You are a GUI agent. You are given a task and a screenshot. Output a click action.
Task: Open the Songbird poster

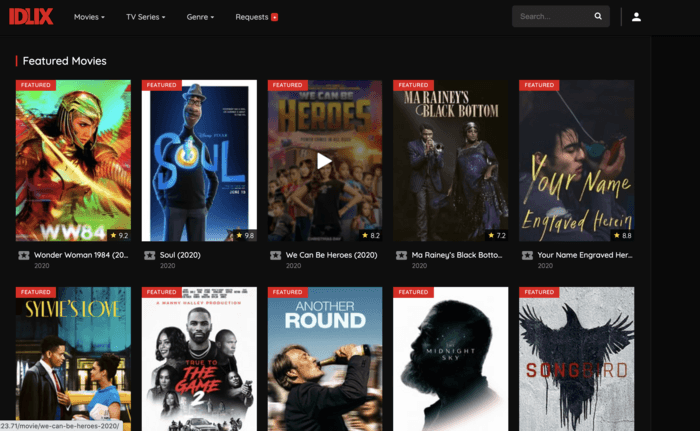coord(576,359)
